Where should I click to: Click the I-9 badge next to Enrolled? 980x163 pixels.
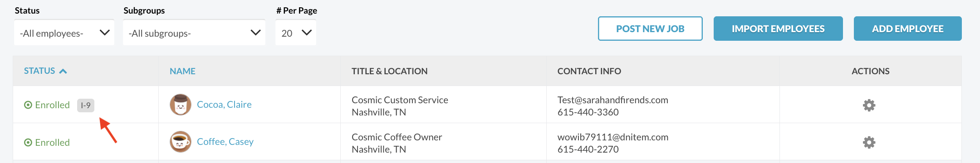coord(86,105)
